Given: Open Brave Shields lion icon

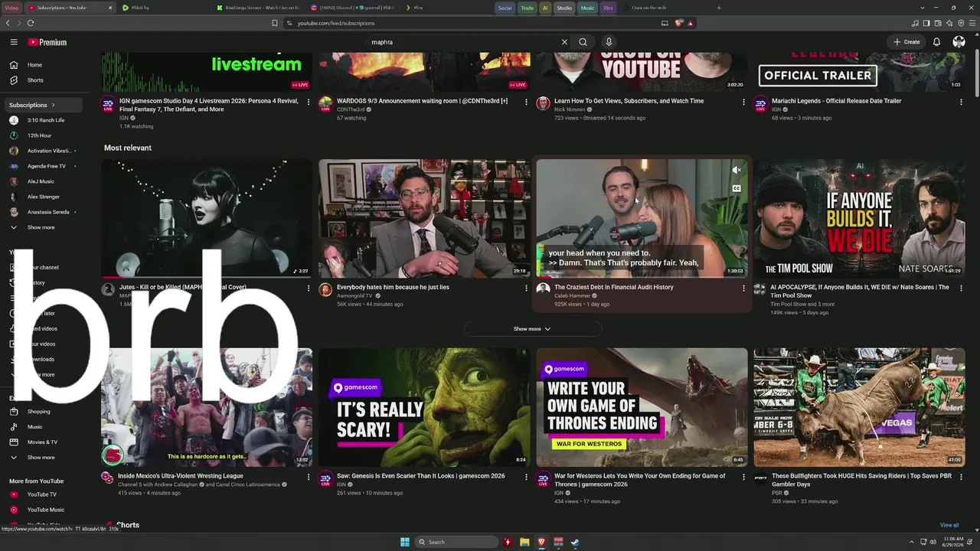Looking at the screenshot, I should click(678, 23).
